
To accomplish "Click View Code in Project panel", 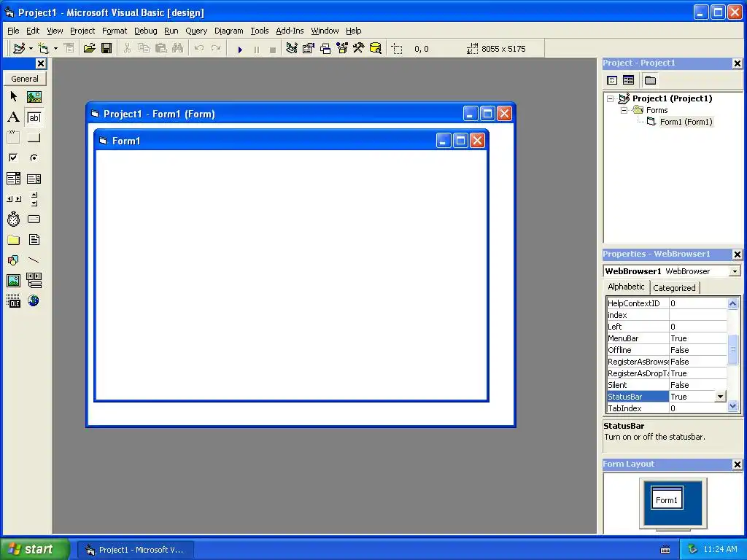I will pos(612,80).
